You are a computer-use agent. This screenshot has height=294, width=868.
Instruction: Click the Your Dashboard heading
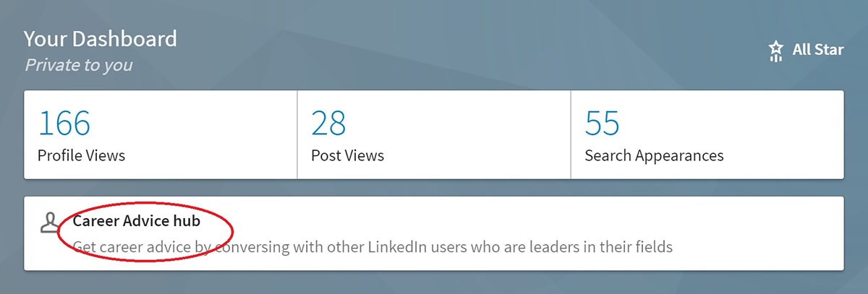tap(100, 38)
